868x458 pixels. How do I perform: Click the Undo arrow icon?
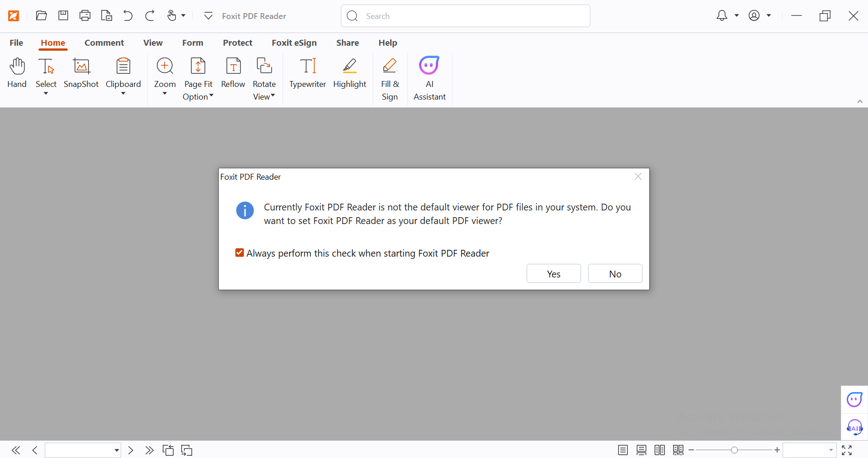pyautogui.click(x=128, y=16)
